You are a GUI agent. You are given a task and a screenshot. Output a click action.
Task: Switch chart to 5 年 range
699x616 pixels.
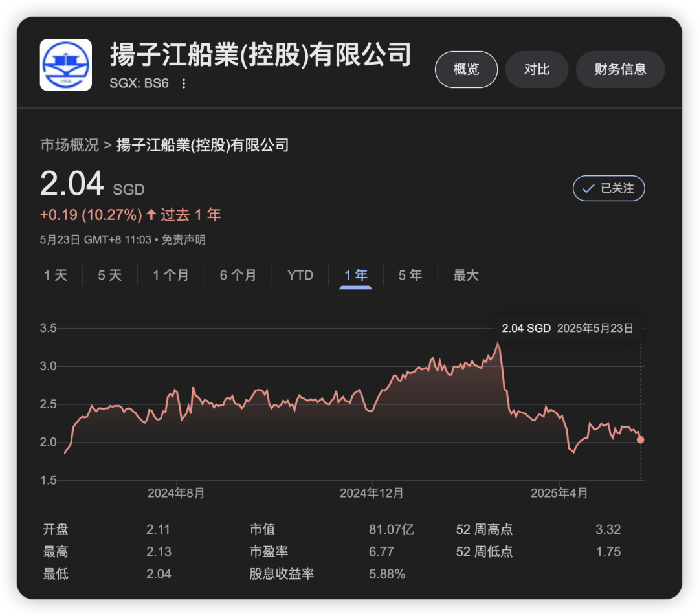tap(410, 275)
